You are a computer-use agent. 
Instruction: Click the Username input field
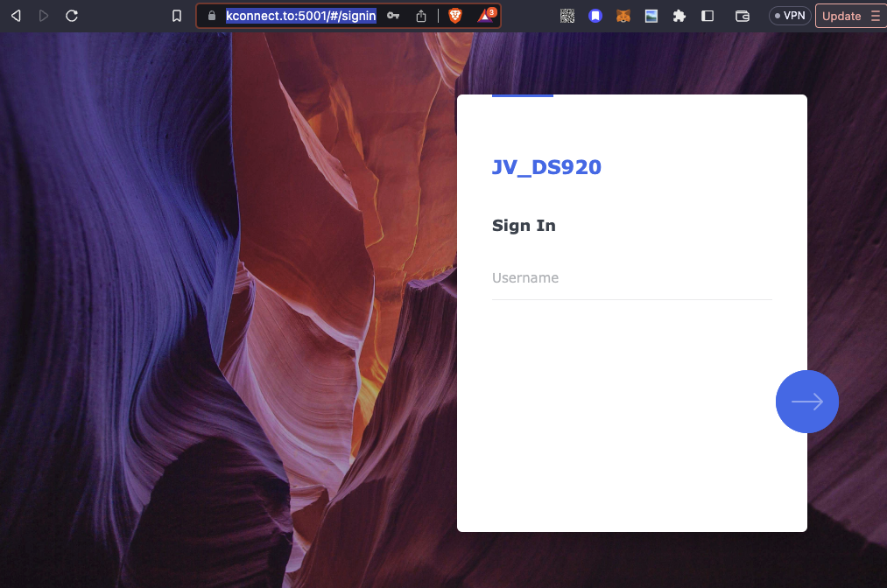[x=630, y=278]
